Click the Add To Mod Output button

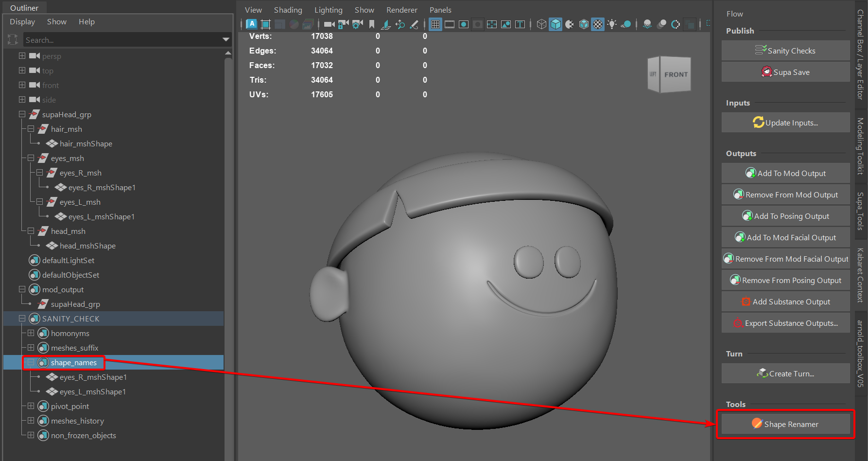coord(785,173)
